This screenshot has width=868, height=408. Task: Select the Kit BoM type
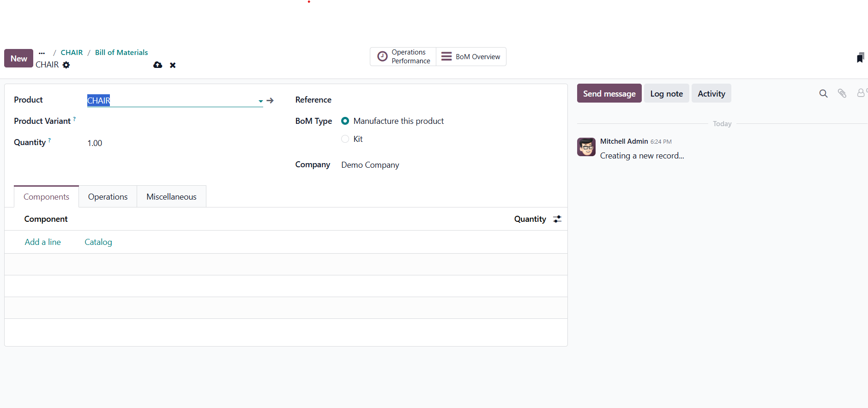coord(345,139)
